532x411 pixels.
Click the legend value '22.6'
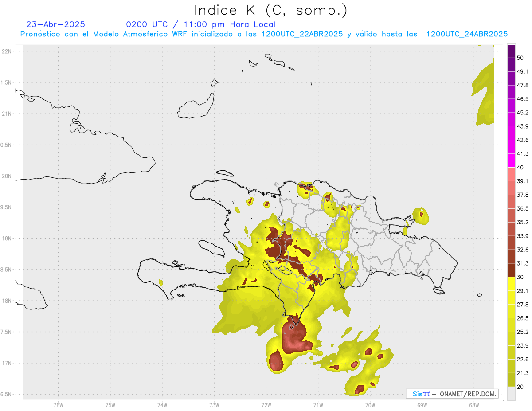tap(523, 359)
